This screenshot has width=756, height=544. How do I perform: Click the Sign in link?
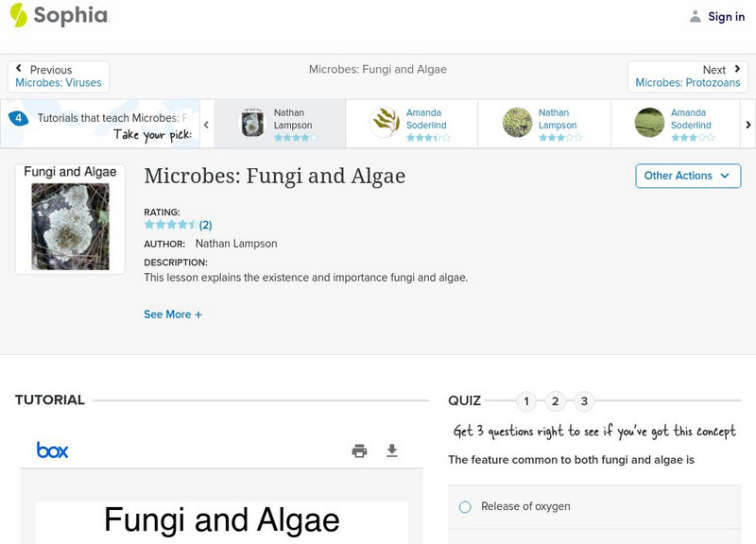(x=726, y=16)
